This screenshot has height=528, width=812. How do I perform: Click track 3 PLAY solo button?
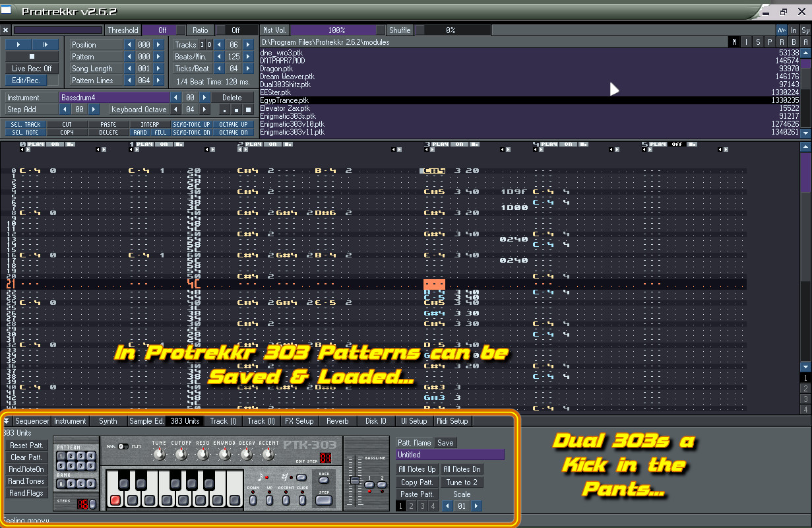pyautogui.click(x=439, y=144)
